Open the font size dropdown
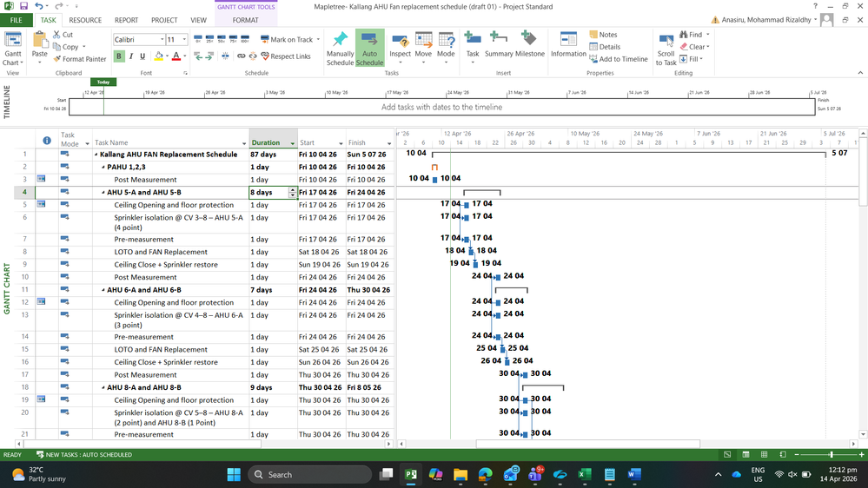 tap(184, 39)
